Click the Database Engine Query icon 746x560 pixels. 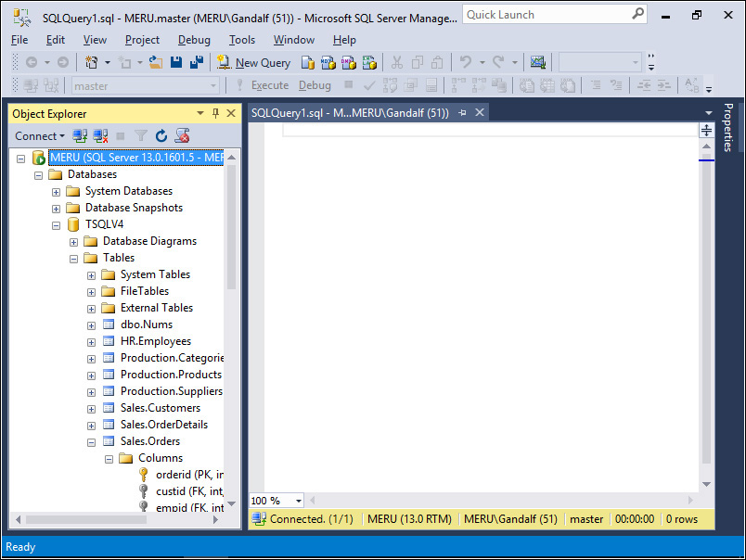[x=307, y=63]
